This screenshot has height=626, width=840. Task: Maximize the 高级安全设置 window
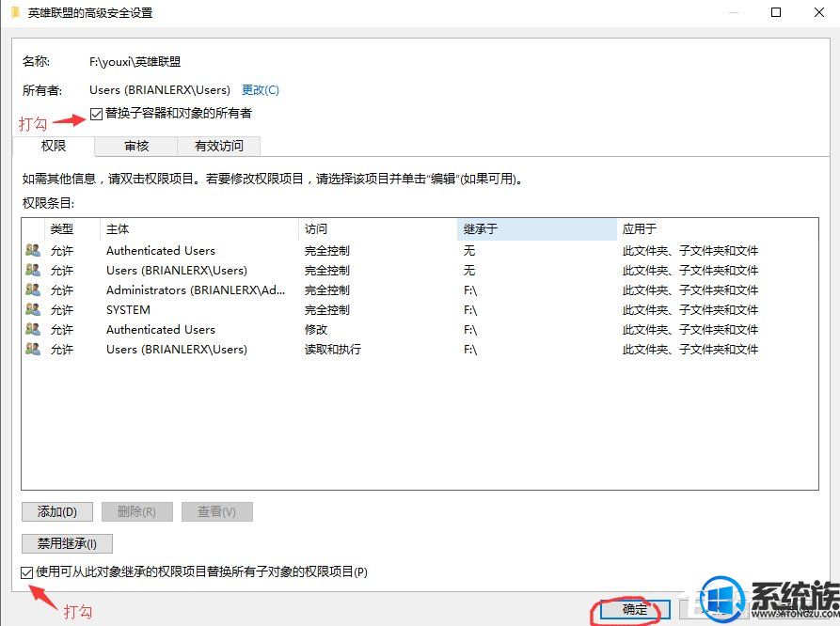[776, 12]
